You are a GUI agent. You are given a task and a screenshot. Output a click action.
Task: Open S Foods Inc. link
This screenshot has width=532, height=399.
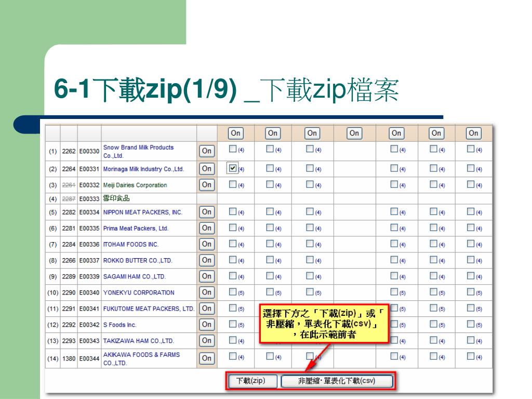point(120,325)
